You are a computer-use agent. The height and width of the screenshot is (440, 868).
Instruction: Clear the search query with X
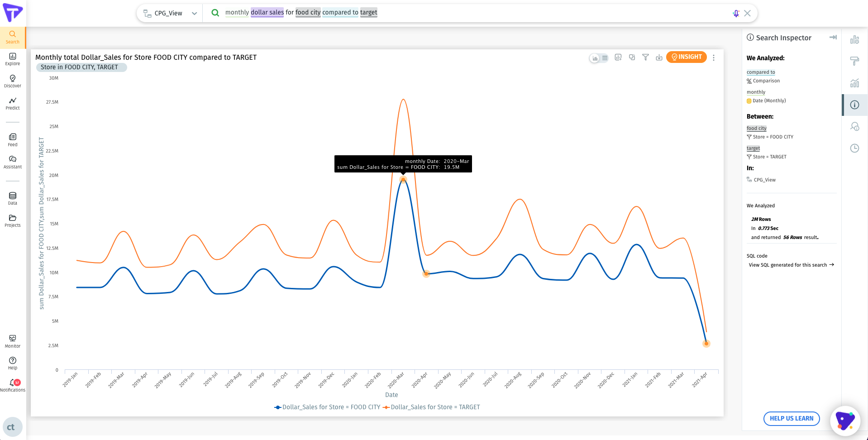click(748, 13)
